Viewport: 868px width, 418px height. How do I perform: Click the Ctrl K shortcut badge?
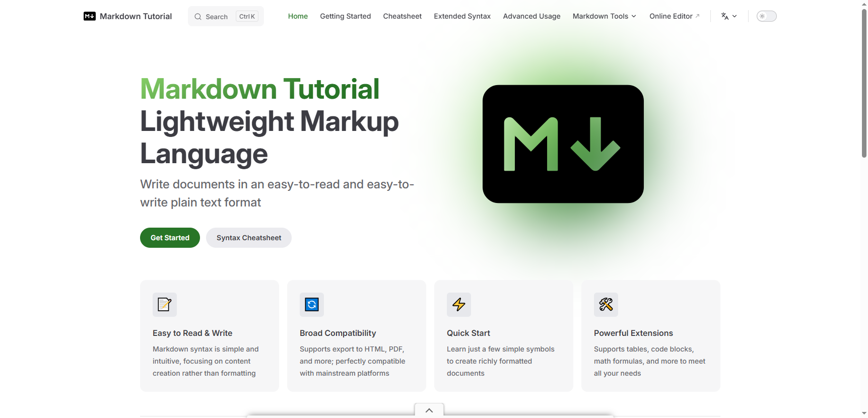(x=247, y=17)
